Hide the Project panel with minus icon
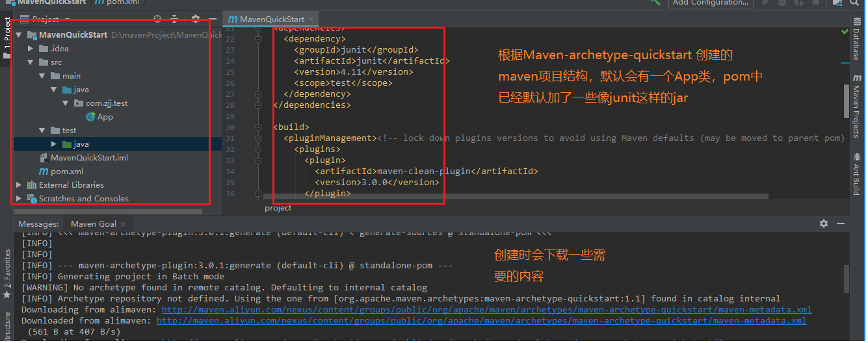 coord(211,19)
